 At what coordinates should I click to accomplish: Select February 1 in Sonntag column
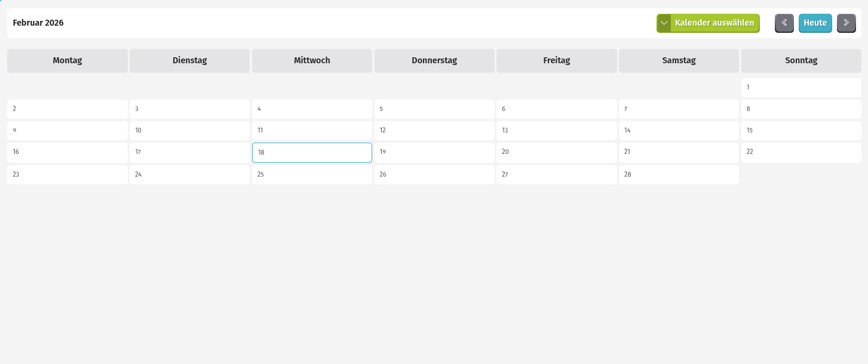pos(800,88)
